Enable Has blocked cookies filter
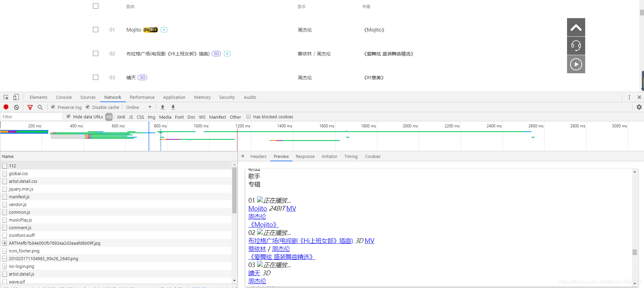 coord(248,116)
